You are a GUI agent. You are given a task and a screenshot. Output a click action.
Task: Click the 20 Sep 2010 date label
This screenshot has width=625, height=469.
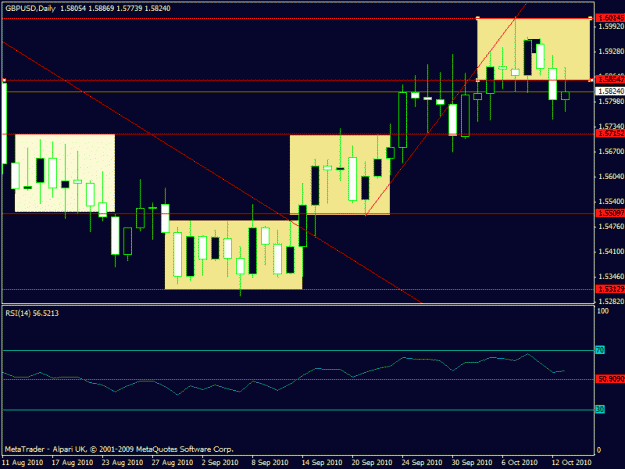click(372, 463)
